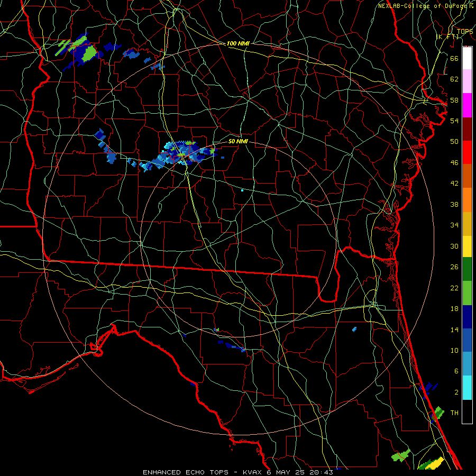Click the cyan legend swatch above TH
Image resolution: width=476 pixels, height=476 pixels.
[467, 388]
